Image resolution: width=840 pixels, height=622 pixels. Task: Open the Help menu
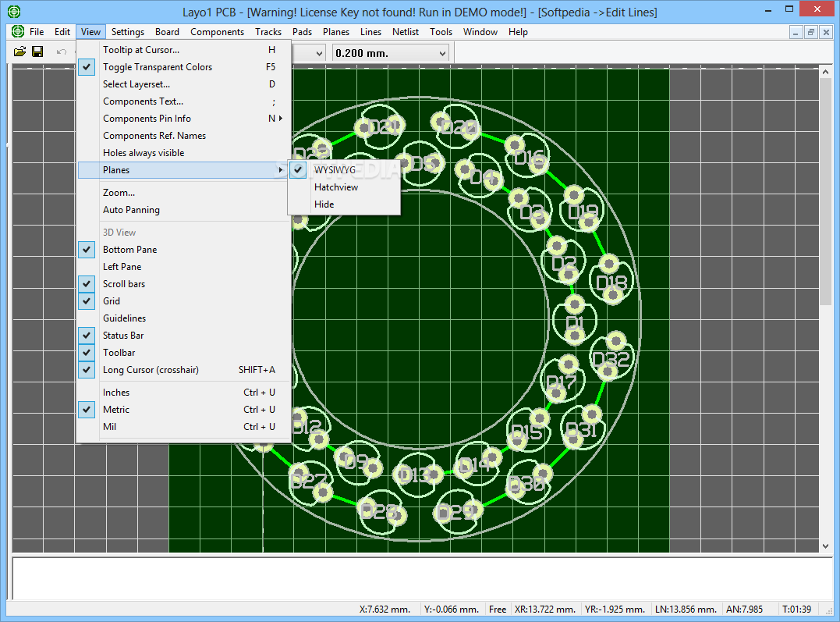(x=518, y=32)
